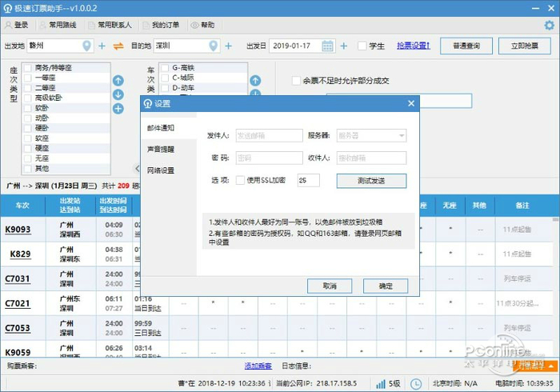Sort by 无座 column header
Image resolution: width=560 pixels, height=392 pixels.
pyautogui.click(x=450, y=206)
